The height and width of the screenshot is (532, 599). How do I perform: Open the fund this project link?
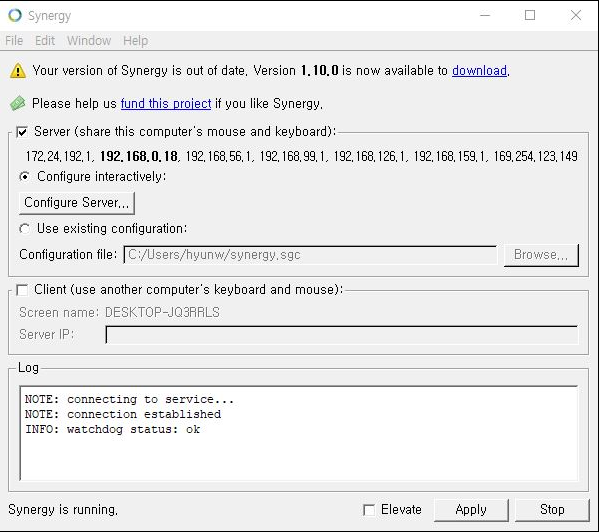[x=166, y=103]
